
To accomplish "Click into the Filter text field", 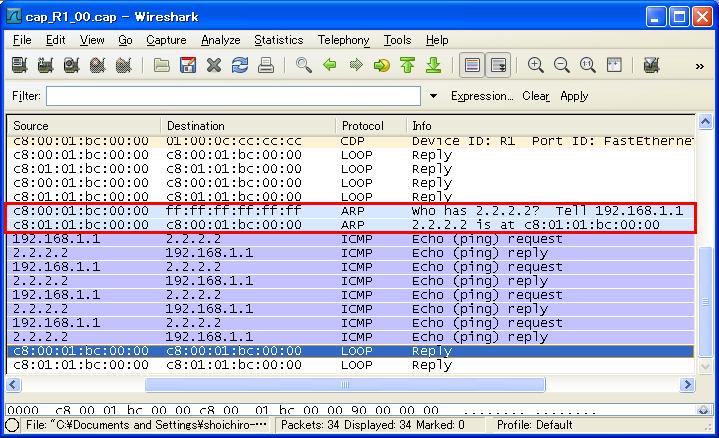I will 233,96.
